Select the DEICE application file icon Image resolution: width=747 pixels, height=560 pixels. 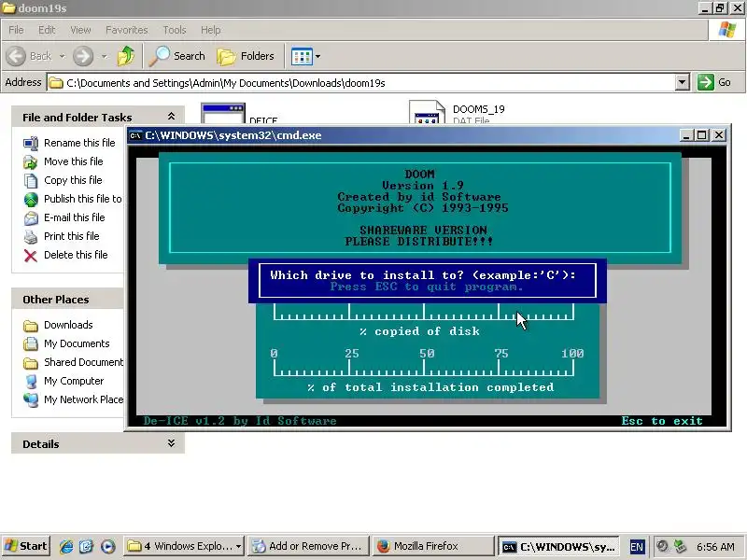click(223, 114)
